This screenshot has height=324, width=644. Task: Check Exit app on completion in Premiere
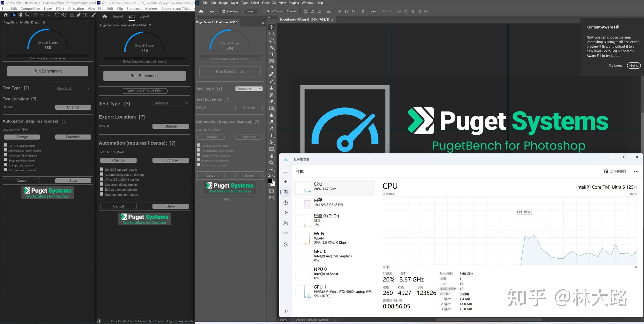101,189
